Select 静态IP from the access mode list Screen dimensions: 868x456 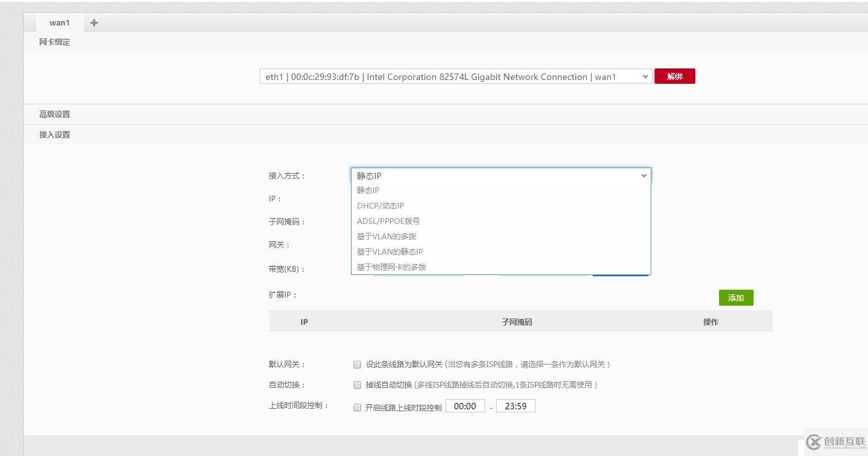[x=368, y=190]
